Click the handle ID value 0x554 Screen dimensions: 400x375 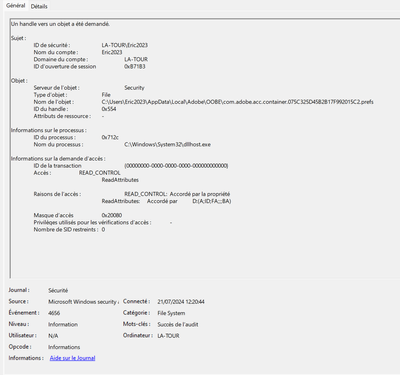click(109, 109)
